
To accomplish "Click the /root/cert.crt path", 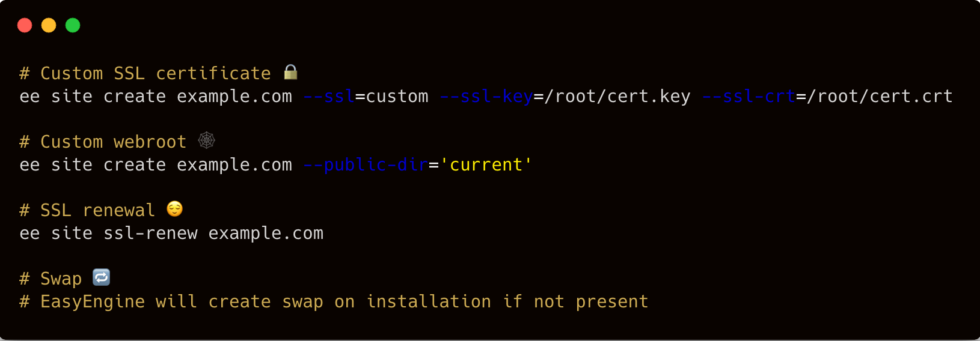I will (880, 97).
